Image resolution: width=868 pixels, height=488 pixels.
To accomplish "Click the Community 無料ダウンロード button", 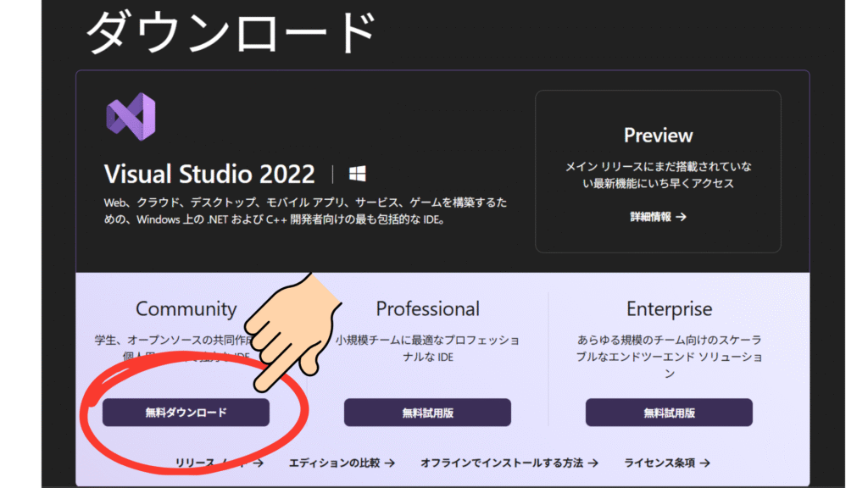I will (x=186, y=413).
